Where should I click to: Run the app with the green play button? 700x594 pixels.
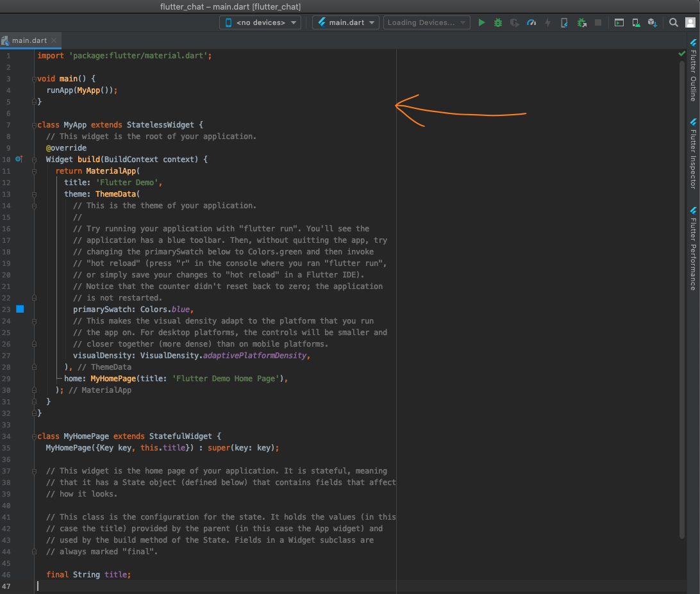482,22
